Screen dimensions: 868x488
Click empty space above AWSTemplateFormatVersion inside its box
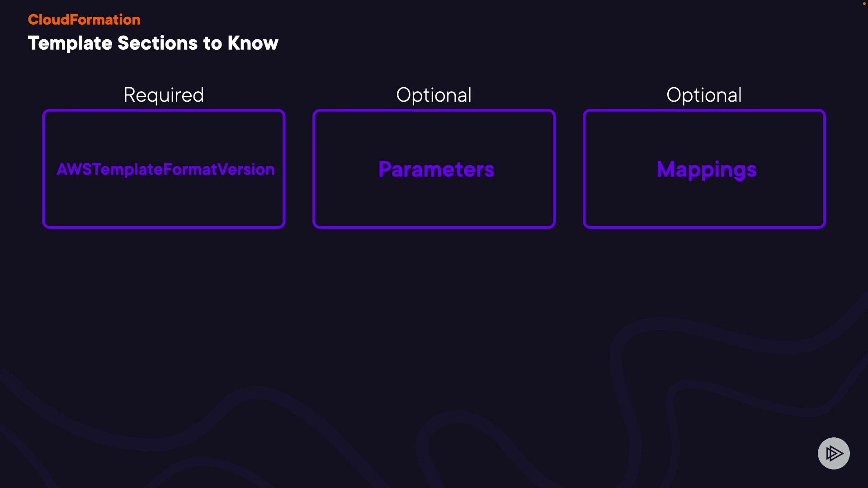point(164,133)
